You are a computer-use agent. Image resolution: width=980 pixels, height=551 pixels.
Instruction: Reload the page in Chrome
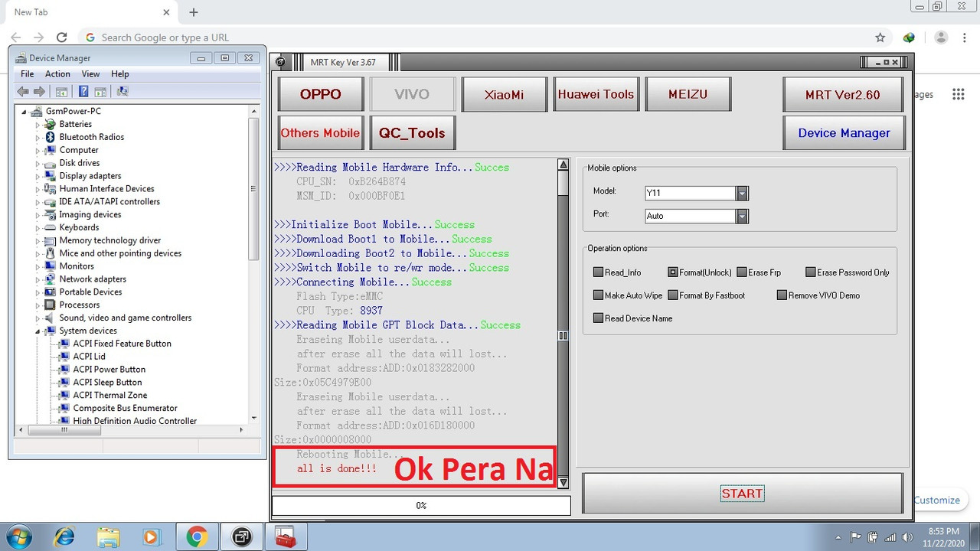62,37
